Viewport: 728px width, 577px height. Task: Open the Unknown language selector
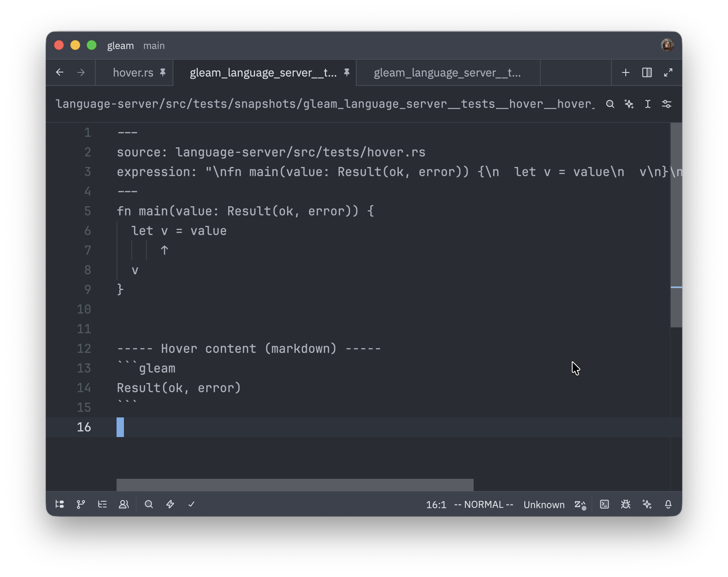pos(544,505)
